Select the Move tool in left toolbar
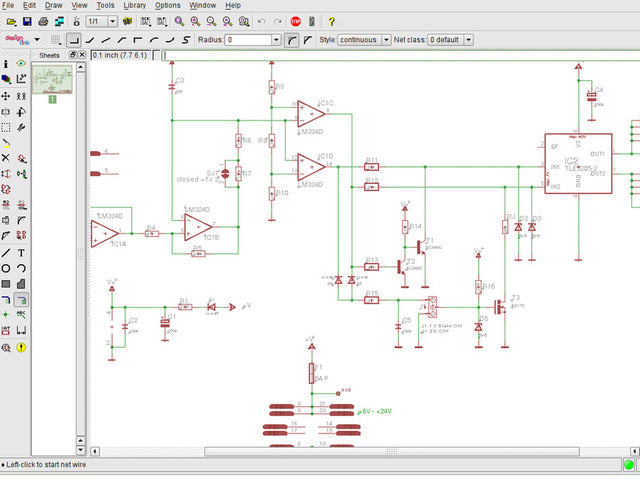The height and width of the screenshot is (480, 640). pyautogui.click(x=6, y=97)
